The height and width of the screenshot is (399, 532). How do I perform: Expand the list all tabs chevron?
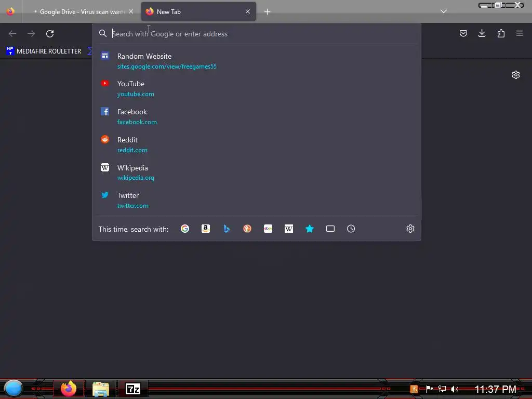[x=444, y=11]
